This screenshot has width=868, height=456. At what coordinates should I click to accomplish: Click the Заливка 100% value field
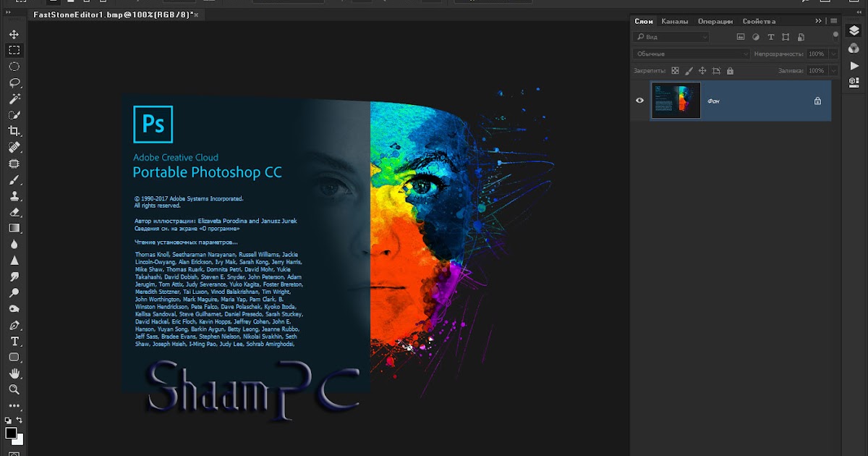point(817,71)
